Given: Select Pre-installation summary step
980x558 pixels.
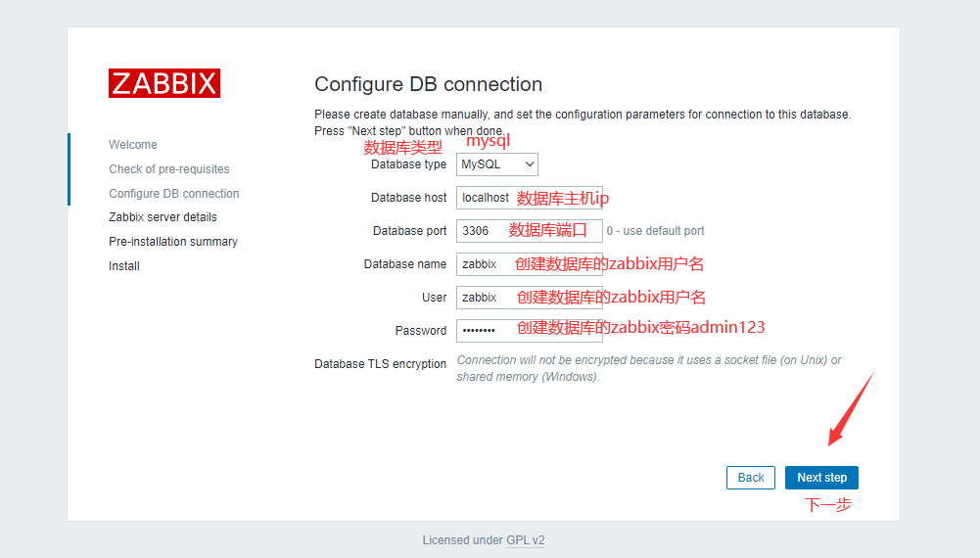Looking at the screenshot, I should [173, 241].
